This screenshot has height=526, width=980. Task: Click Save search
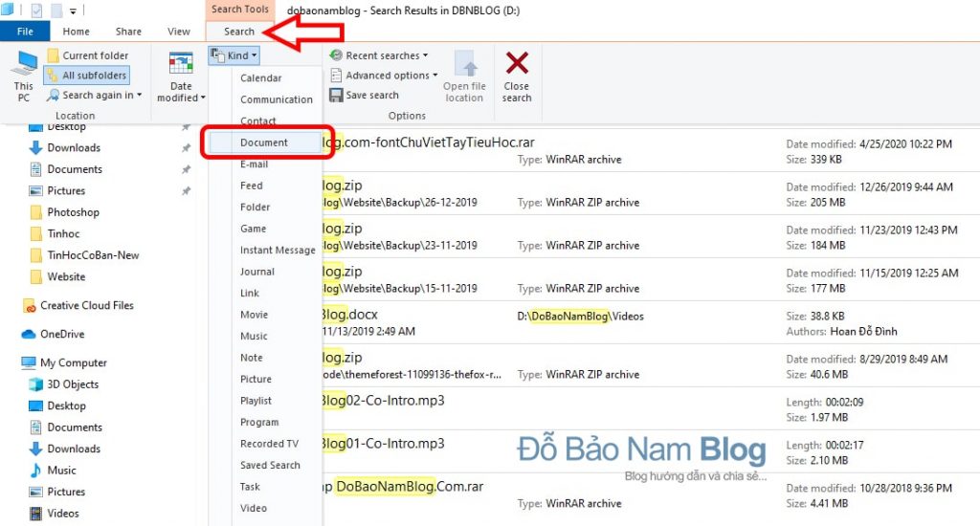364,95
